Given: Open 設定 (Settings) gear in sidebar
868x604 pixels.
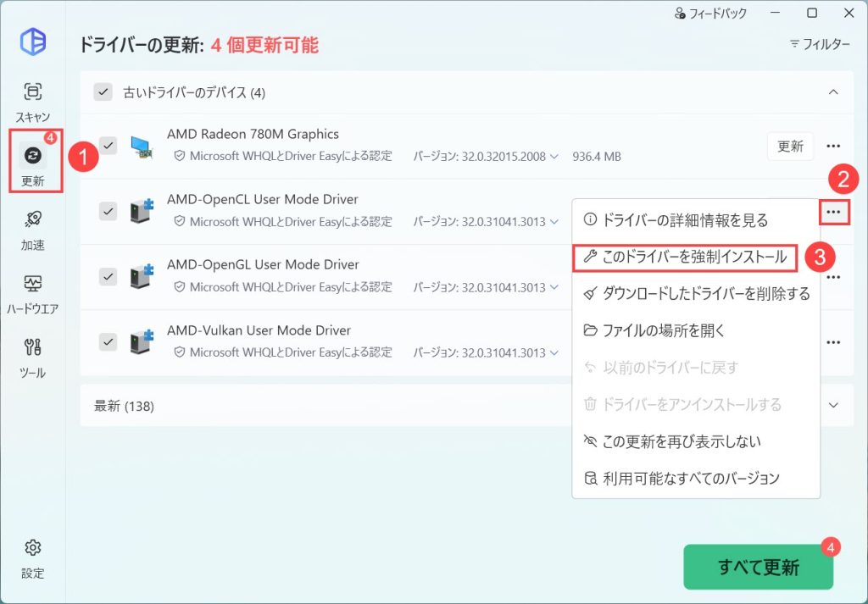Looking at the screenshot, I should coord(33,558).
